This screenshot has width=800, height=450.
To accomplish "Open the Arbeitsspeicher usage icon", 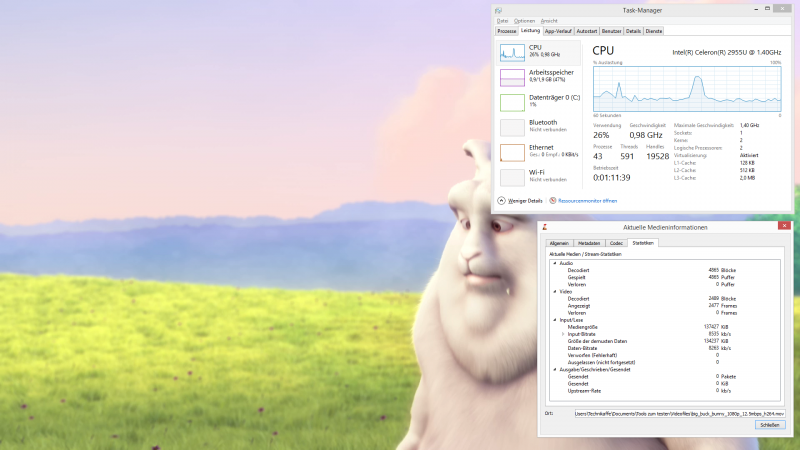I will coord(512,78).
